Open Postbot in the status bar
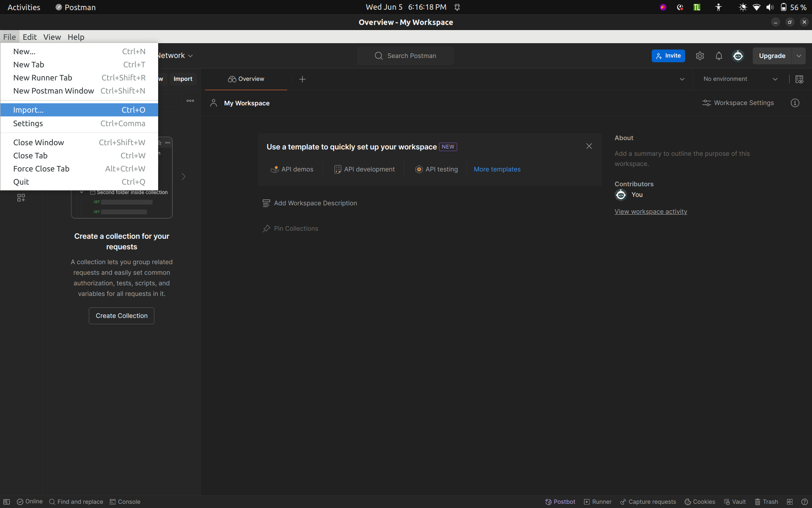The width and height of the screenshot is (812, 508). pyautogui.click(x=560, y=501)
